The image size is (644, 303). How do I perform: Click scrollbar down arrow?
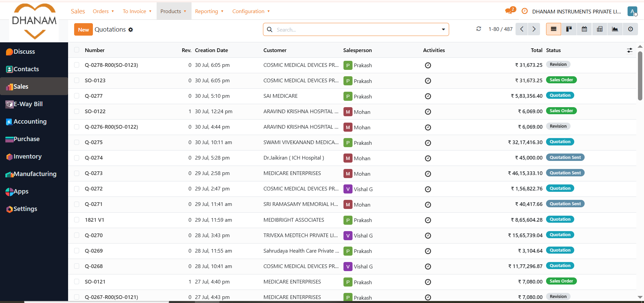pos(640,297)
